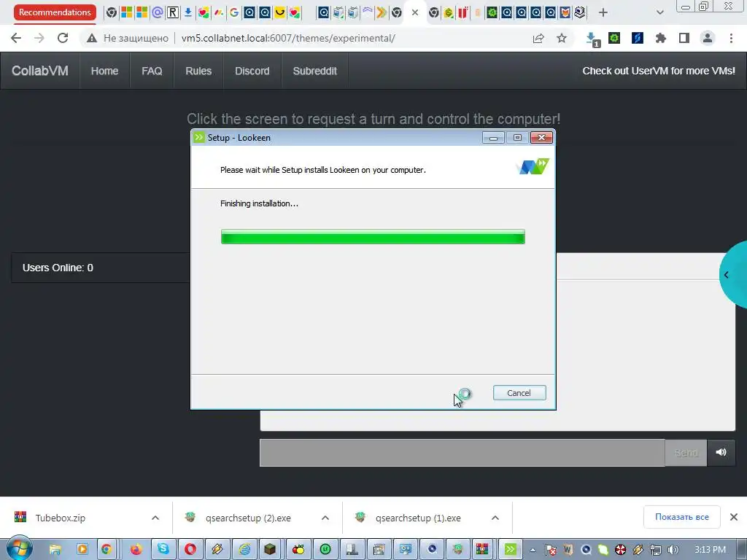Open the FAQ nav item
747x560 pixels.
coord(152,71)
